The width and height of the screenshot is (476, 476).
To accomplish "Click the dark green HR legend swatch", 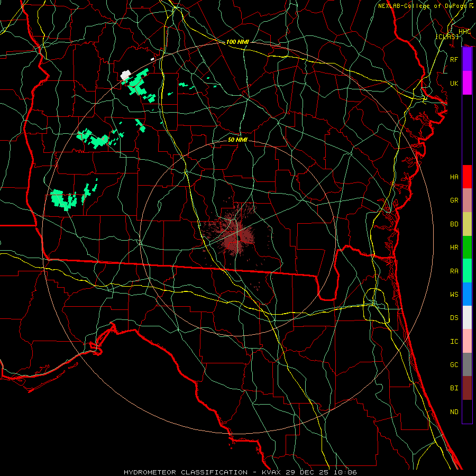I will pyautogui.click(x=467, y=247).
